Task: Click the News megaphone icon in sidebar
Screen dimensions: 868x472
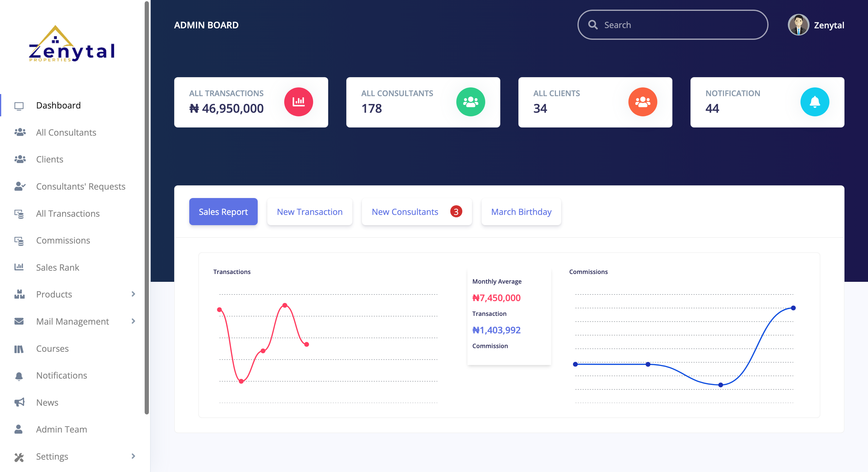Action: click(x=19, y=402)
